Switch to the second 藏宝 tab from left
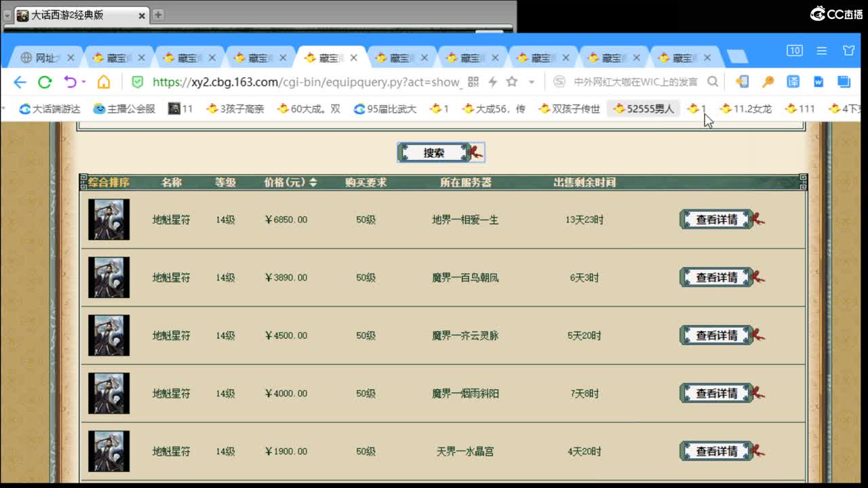The height and width of the screenshot is (488, 868). pos(189,58)
